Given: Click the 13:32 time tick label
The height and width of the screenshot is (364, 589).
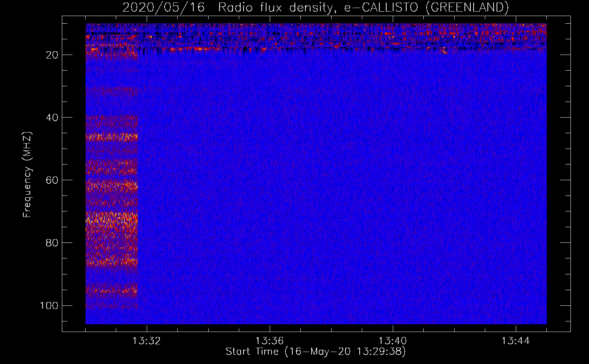Looking at the screenshot, I should point(146,341).
